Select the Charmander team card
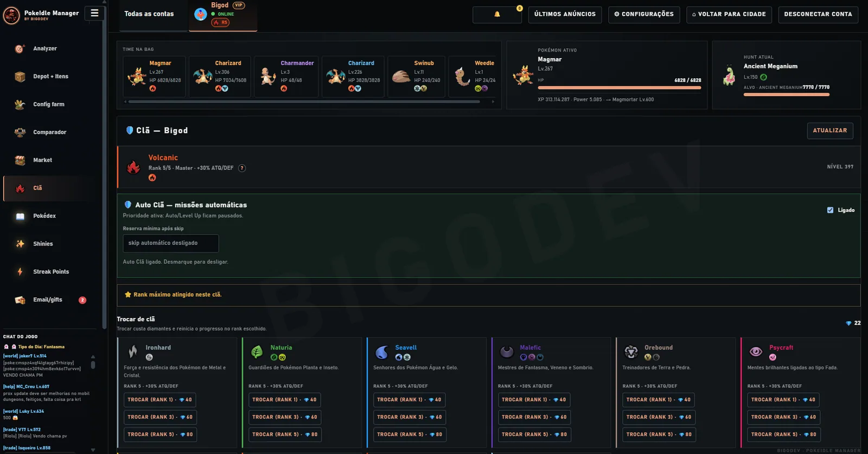 pyautogui.click(x=286, y=77)
